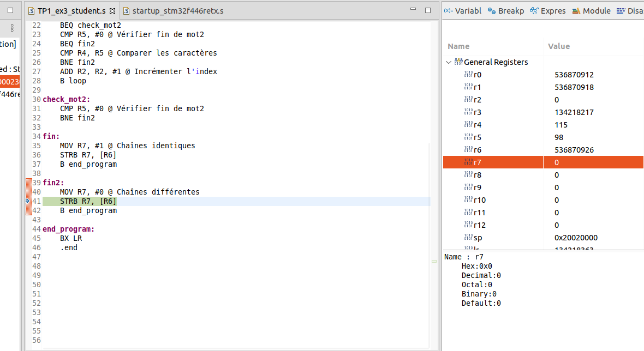Click the instruction pointer arrow at line 41
Image resolution: width=644 pixels, height=351 pixels.
28,201
